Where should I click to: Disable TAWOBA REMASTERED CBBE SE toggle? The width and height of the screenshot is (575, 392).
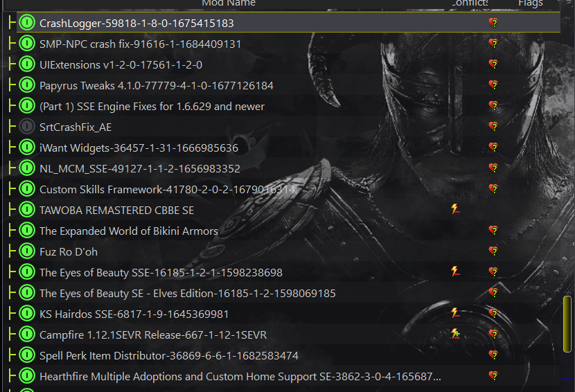(27, 209)
